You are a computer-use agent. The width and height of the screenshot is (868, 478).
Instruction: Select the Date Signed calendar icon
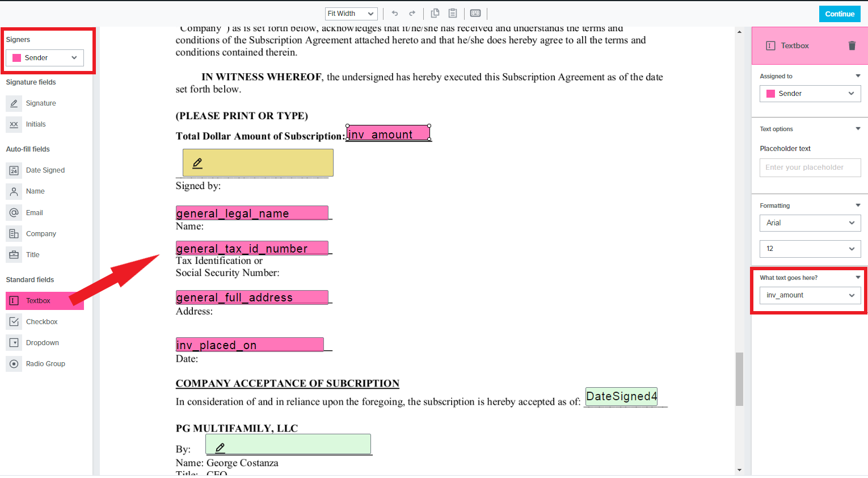coord(14,170)
